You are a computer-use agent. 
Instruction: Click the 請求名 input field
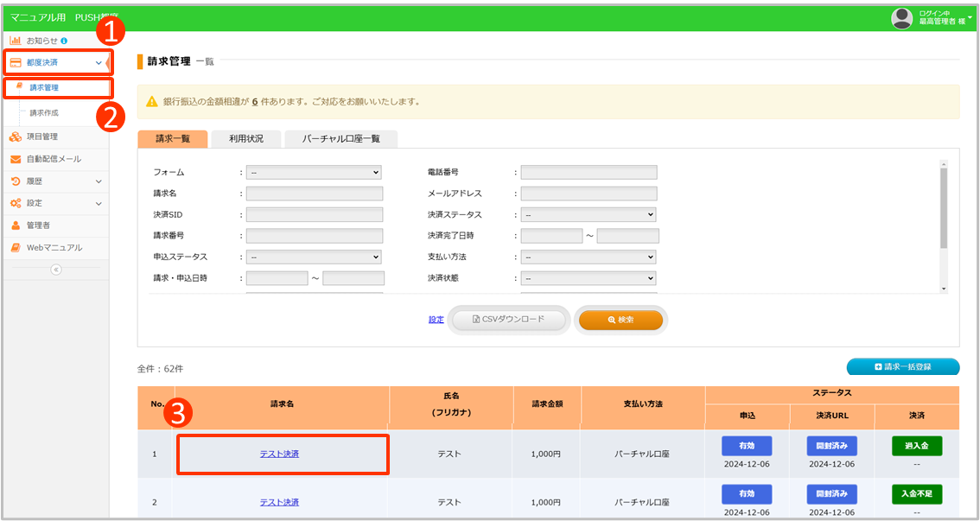[314, 194]
